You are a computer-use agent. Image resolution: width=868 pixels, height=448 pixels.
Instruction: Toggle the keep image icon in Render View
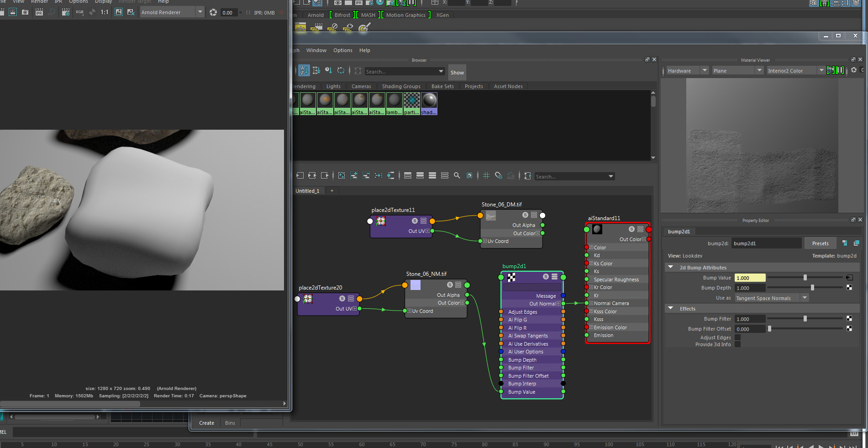point(119,12)
